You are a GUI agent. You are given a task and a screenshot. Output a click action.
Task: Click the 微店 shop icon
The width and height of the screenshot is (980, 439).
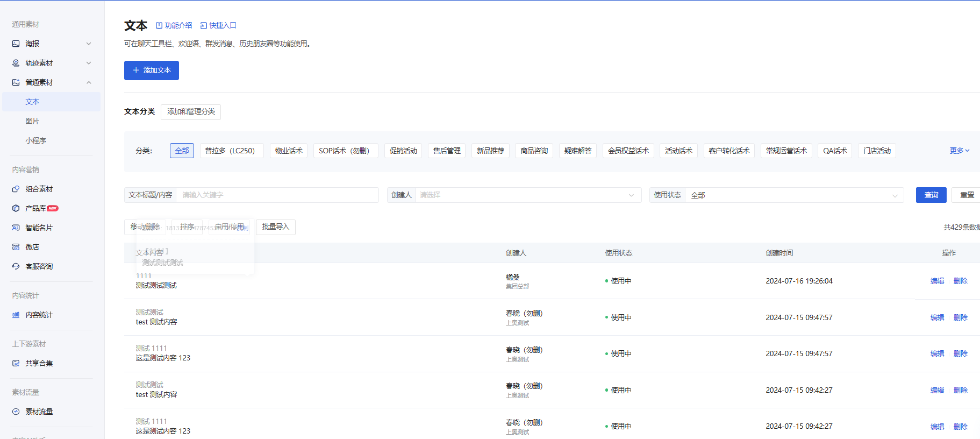[16, 247]
